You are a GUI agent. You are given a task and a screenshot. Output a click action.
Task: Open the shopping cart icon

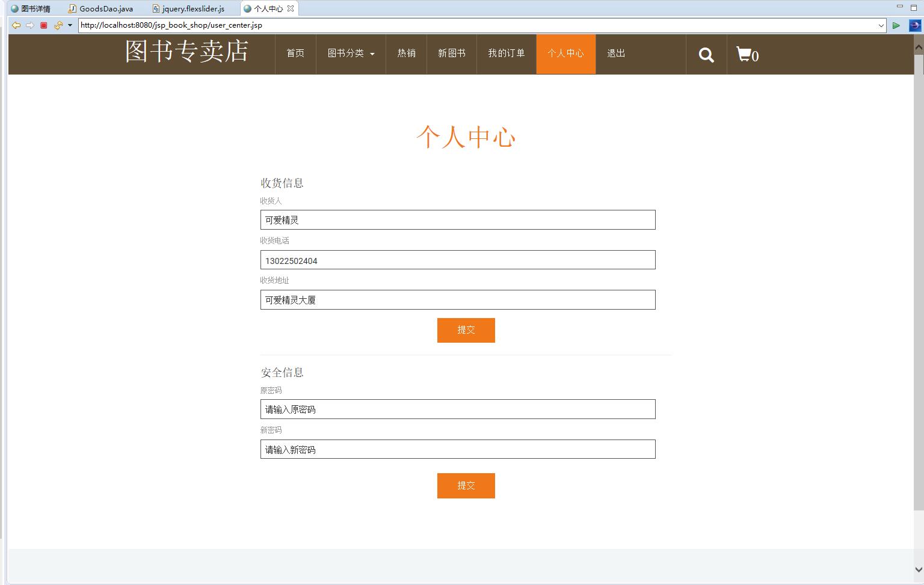pos(744,54)
